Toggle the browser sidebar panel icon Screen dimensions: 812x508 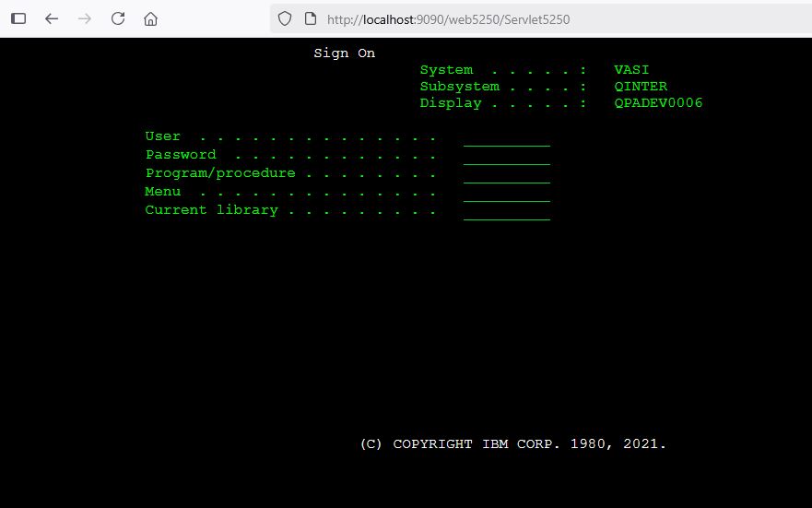click(x=18, y=18)
